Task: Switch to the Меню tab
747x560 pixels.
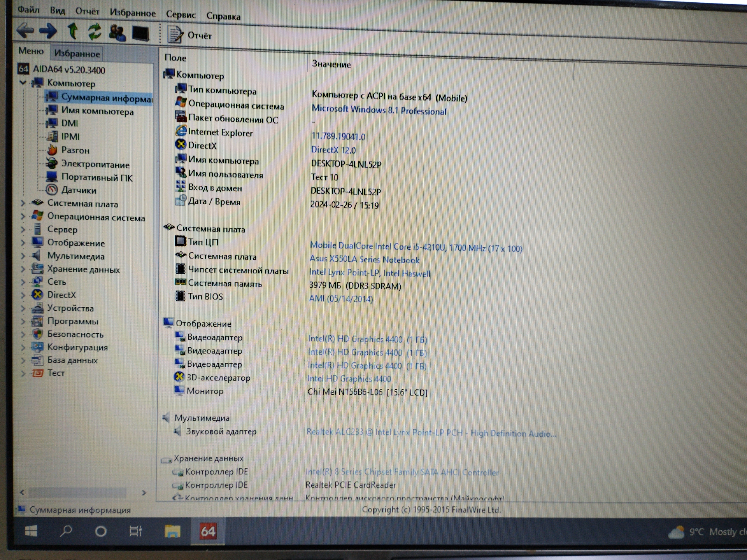Action: click(31, 51)
